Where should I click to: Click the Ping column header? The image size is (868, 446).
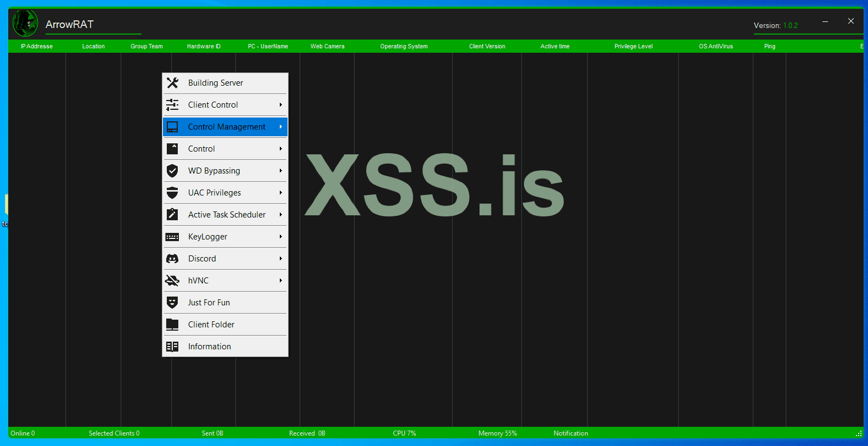click(x=770, y=46)
